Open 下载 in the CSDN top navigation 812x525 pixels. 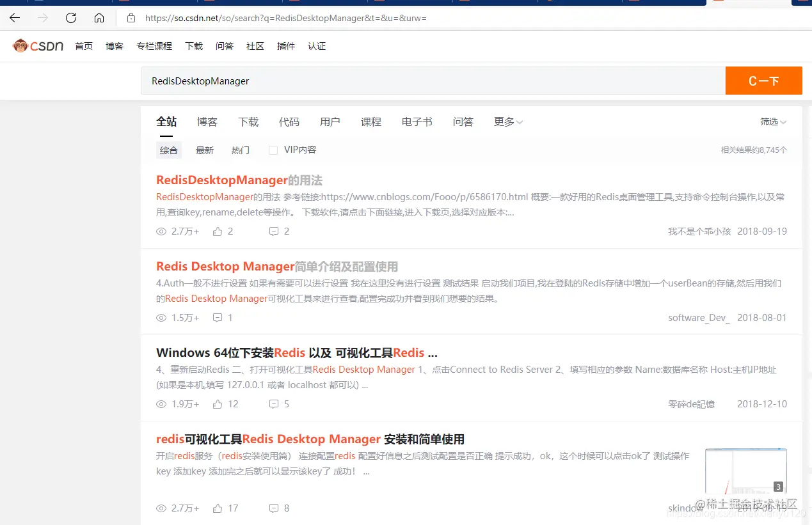click(194, 46)
